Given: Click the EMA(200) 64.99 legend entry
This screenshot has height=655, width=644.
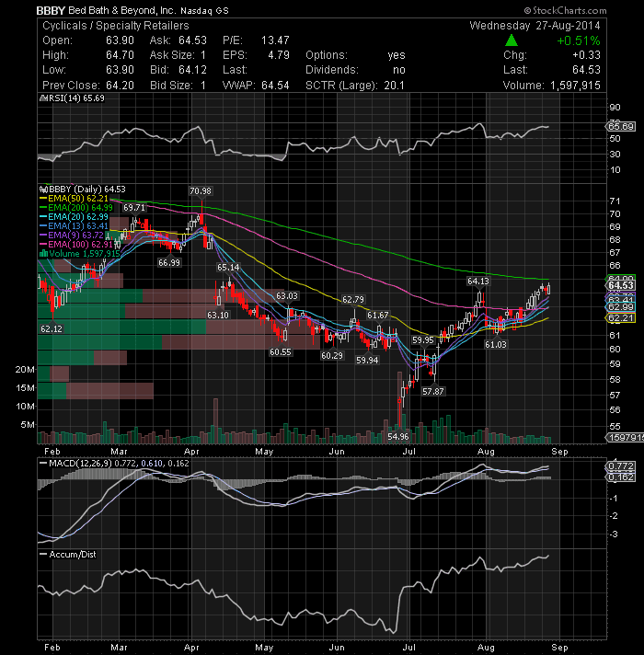Looking at the screenshot, I should [x=80, y=208].
